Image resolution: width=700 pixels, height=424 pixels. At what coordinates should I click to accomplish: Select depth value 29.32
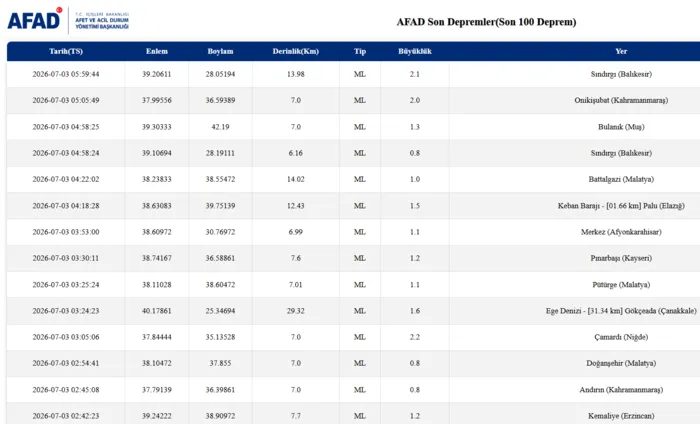[296, 311]
